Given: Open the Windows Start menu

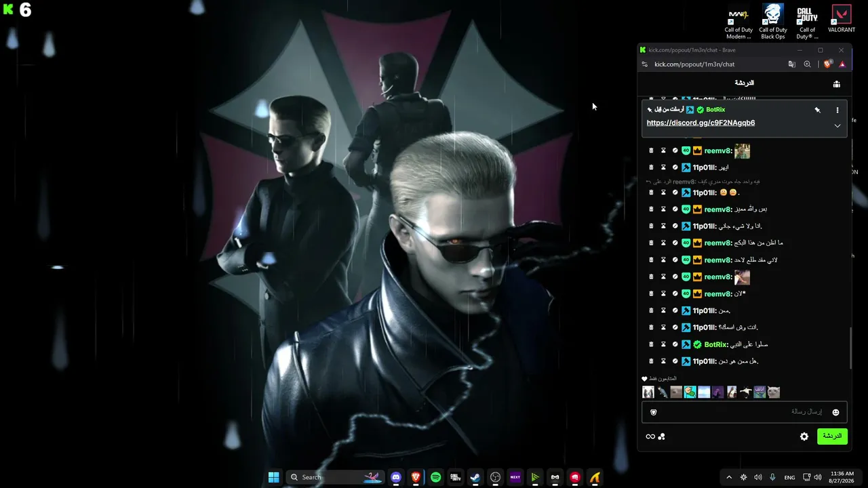Looking at the screenshot, I should [273, 477].
